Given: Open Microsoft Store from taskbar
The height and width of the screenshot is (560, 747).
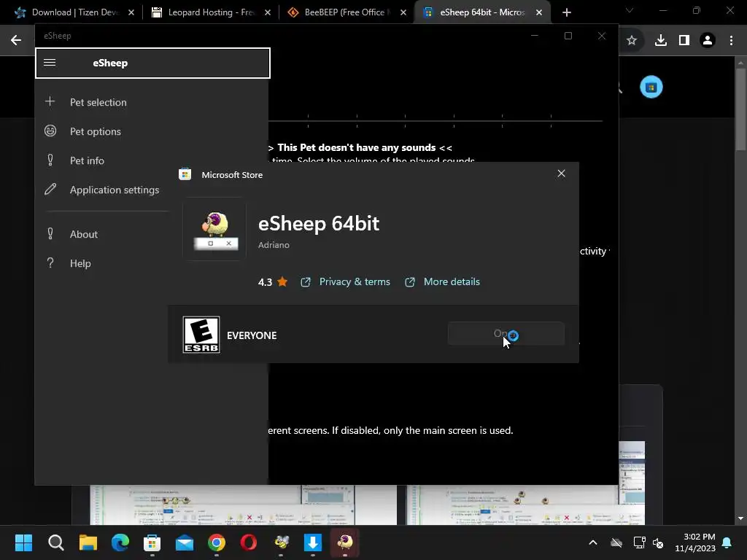Looking at the screenshot, I should pyautogui.click(x=152, y=542).
